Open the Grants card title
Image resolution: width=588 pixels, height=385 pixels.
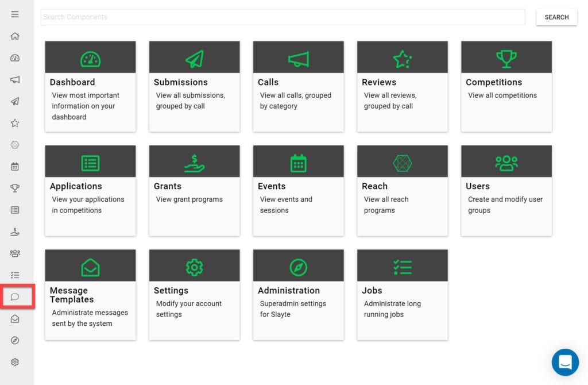click(x=168, y=186)
